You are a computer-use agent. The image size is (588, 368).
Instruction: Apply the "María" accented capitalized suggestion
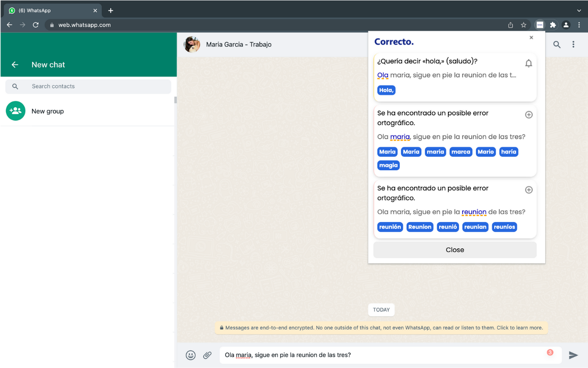click(x=411, y=152)
